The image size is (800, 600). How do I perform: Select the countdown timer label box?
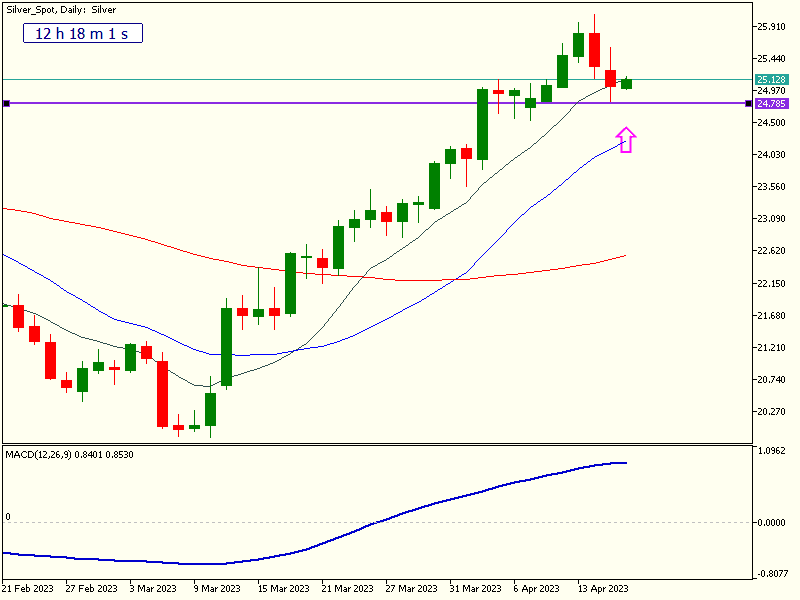(83, 33)
